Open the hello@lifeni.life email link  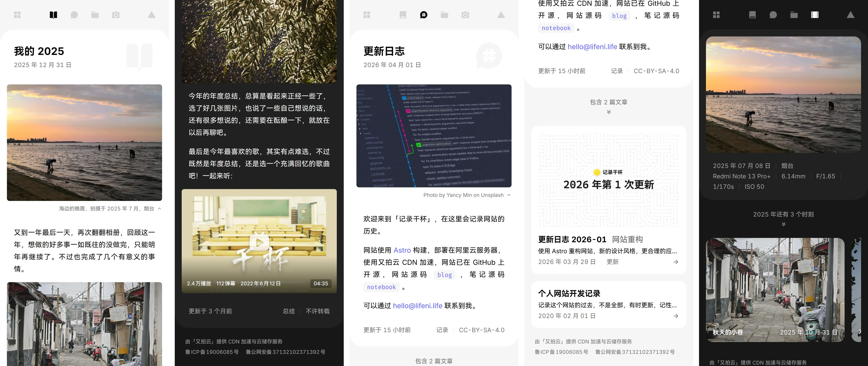tap(418, 306)
